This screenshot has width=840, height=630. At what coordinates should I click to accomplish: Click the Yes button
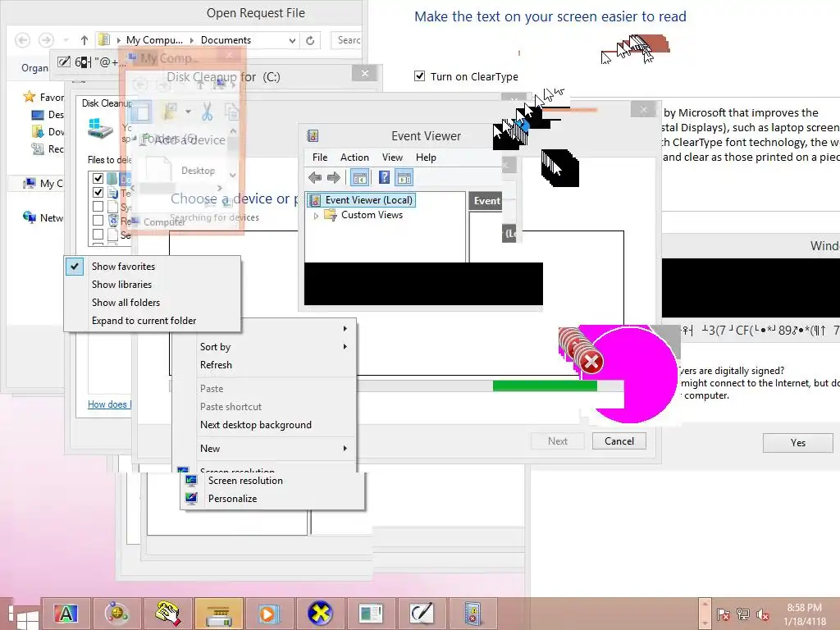pyautogui.click(x=797, y=442)
